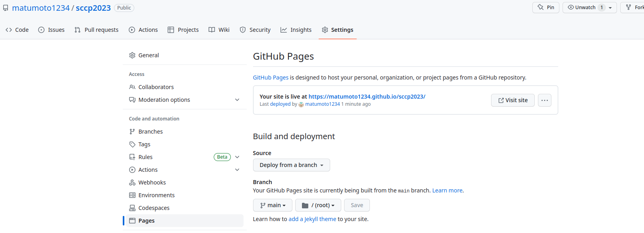Switch to the Issues tab

point(51,30)
